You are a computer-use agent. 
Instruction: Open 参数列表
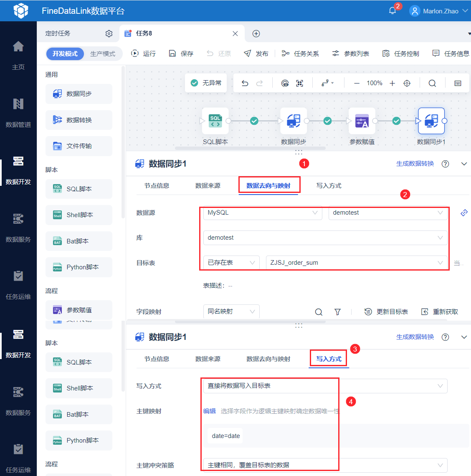click(x=350, y=54)
